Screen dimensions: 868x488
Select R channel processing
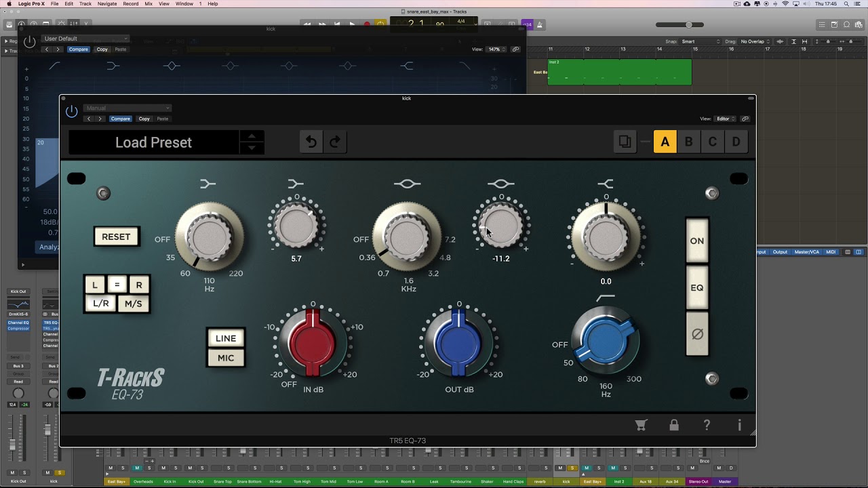(139, 285)
